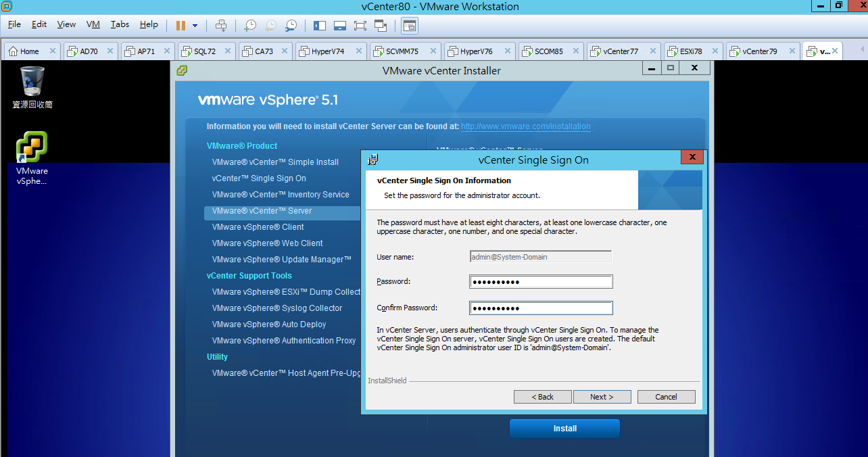Close the vCenter79 tab
The height and width of the screenshot is (457, 868).
pyautogui.click(x=792, y=51)
